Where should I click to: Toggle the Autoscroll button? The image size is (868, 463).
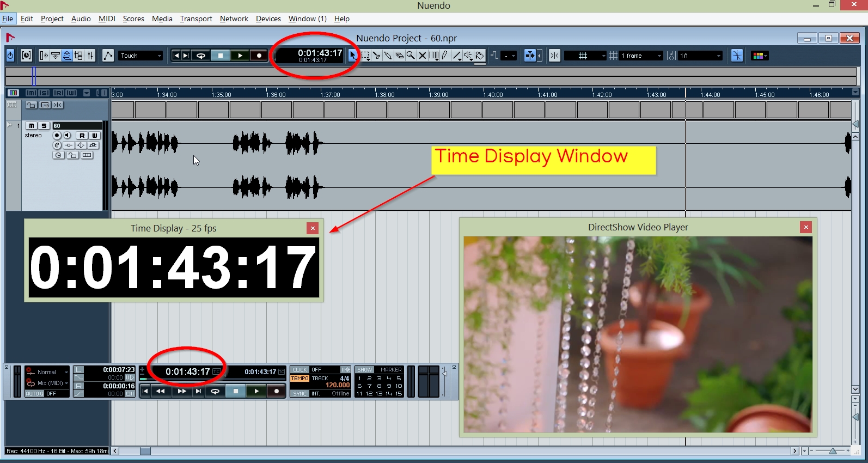[530, 56]
